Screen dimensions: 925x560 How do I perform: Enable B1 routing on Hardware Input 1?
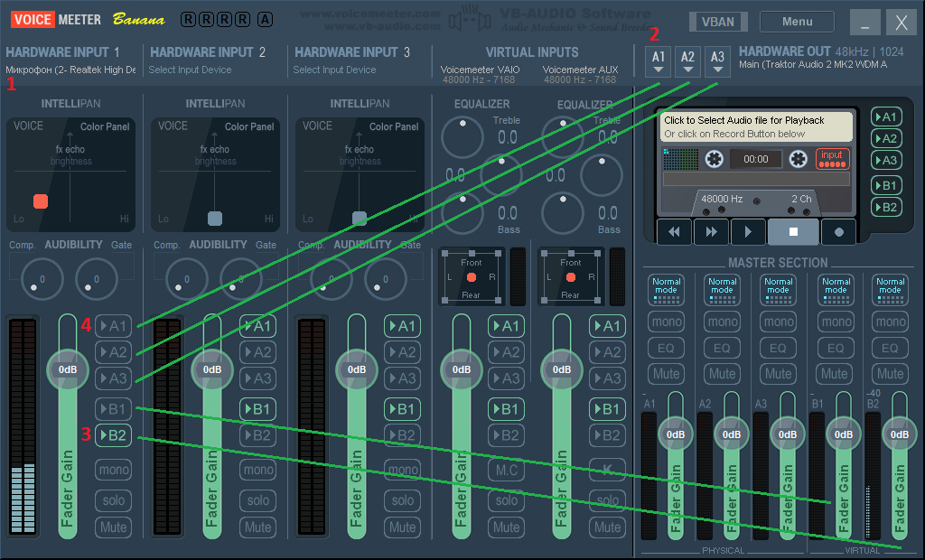(x=113, y=409)
